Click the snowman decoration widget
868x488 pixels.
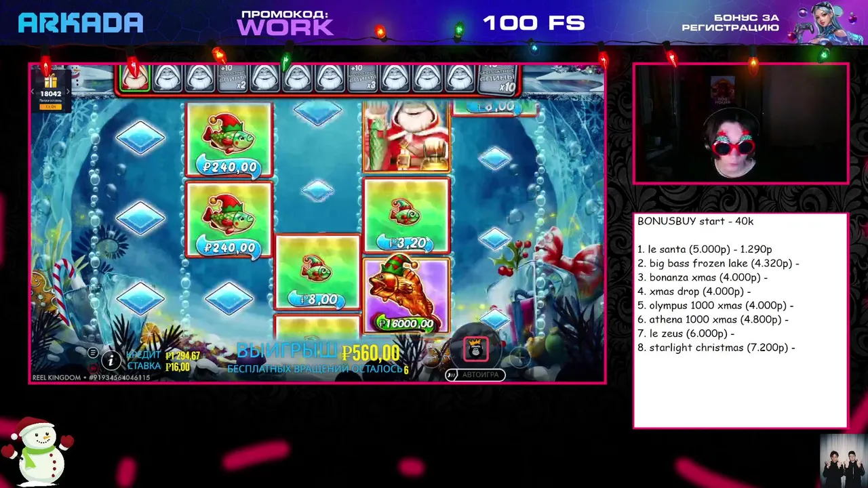37,452
